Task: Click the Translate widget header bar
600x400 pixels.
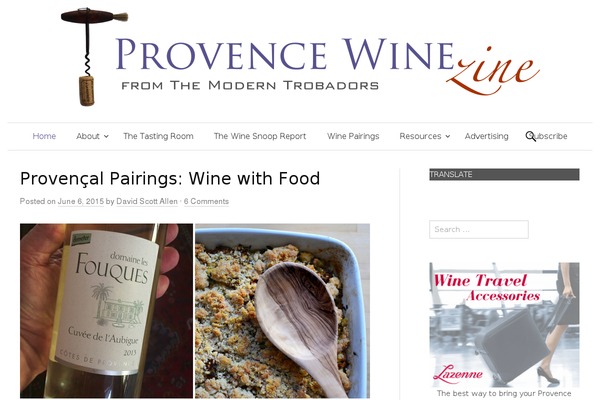Action: (x=504, y=175)
